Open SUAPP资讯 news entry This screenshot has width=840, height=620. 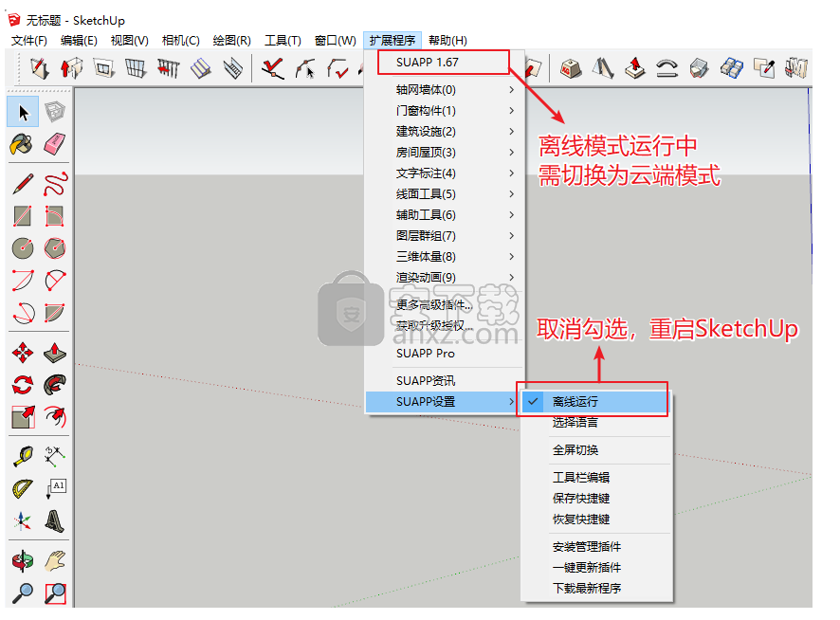(x=445, y=380)
